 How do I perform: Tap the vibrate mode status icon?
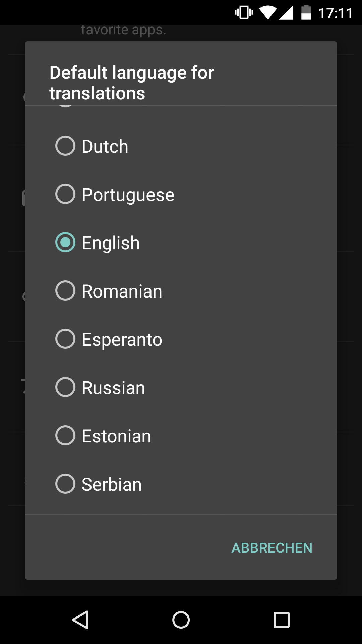(x=244, y=13)
